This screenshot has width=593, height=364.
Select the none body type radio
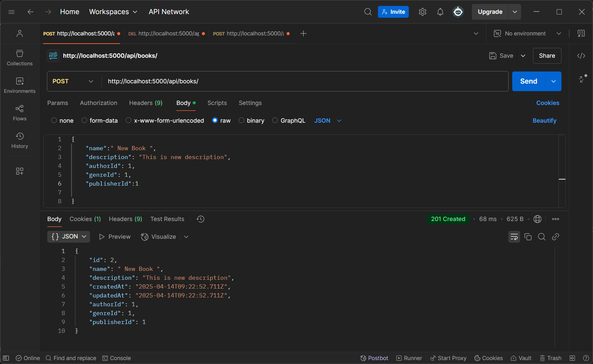[x=54, y=120]
